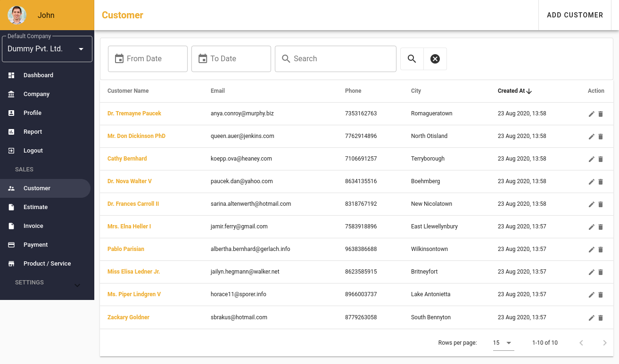Sort by Created At column

tap(514, 90)
